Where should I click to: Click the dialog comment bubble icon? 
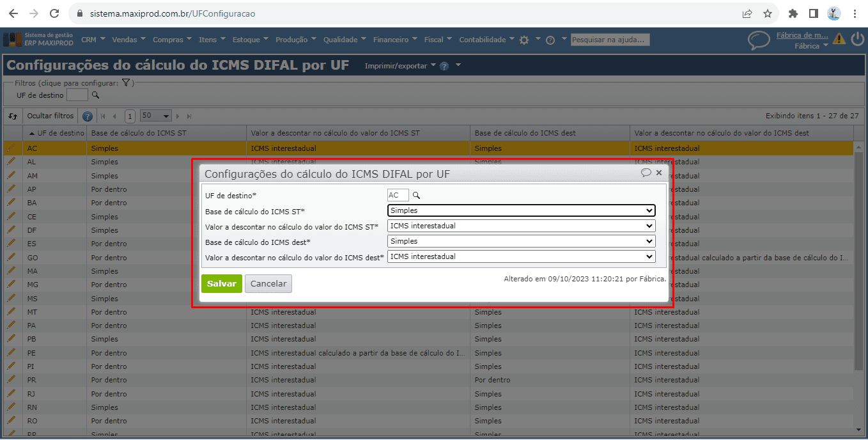pos(646,173)
